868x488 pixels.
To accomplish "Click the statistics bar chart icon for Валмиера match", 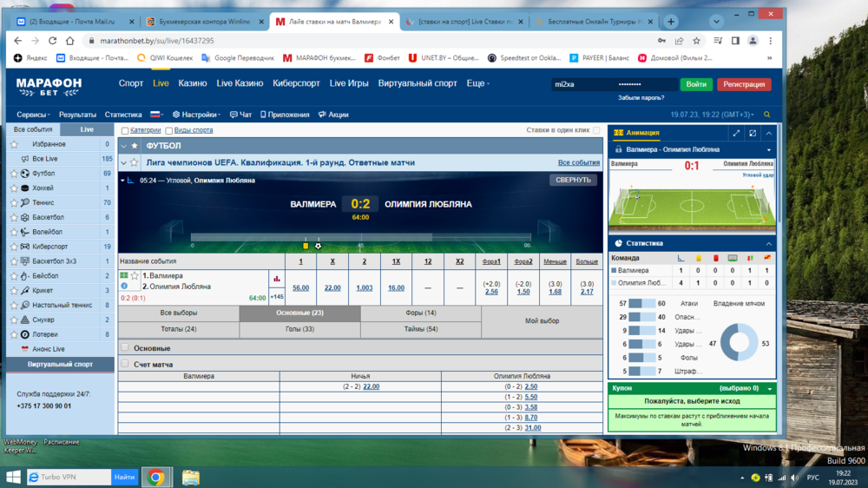I will point(277,279).
